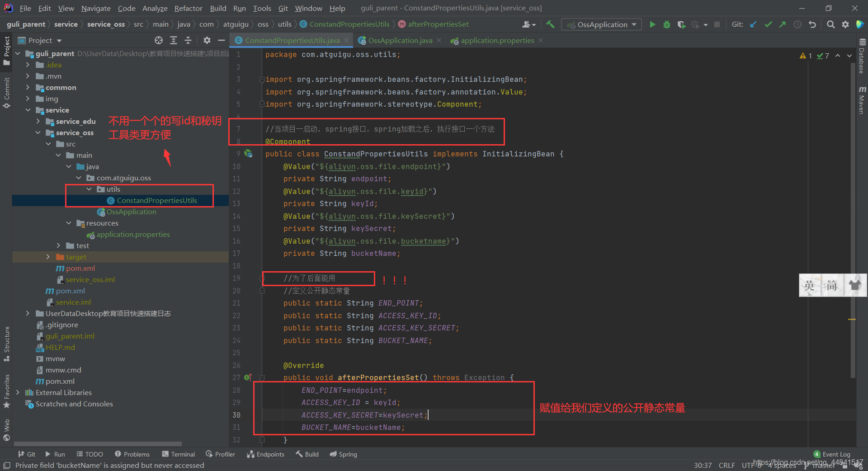The height and width of the screenshot is (471, 868).
Task: Rollback changes with the undo icon
Action: coord(812,24)
